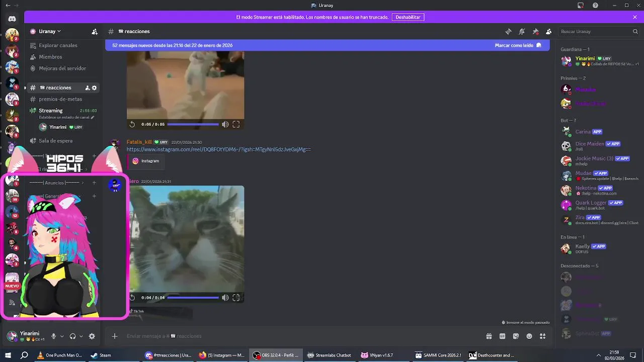Edit the streaming channel status pencil
644x362 pixels.
(93, 117)
